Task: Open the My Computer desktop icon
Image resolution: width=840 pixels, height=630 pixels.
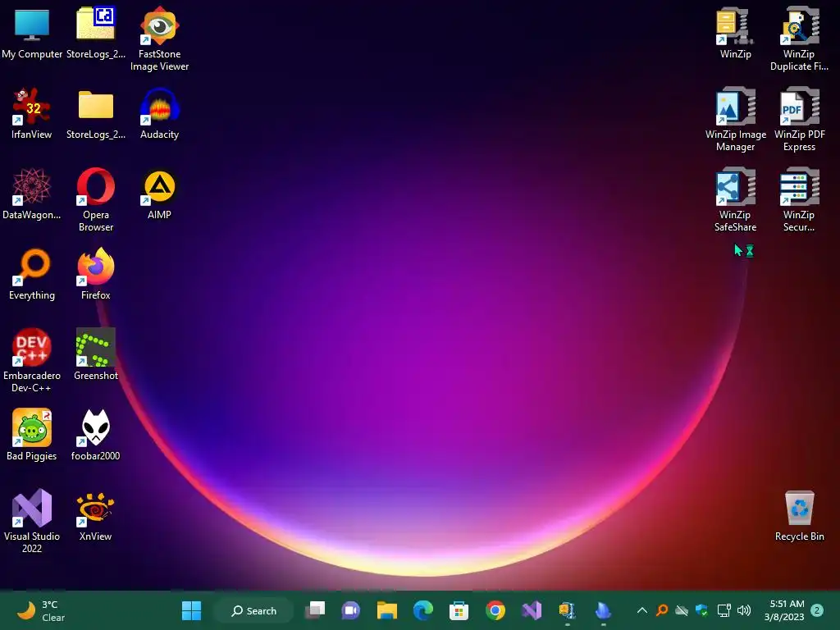Action: (x=32, y=33)
